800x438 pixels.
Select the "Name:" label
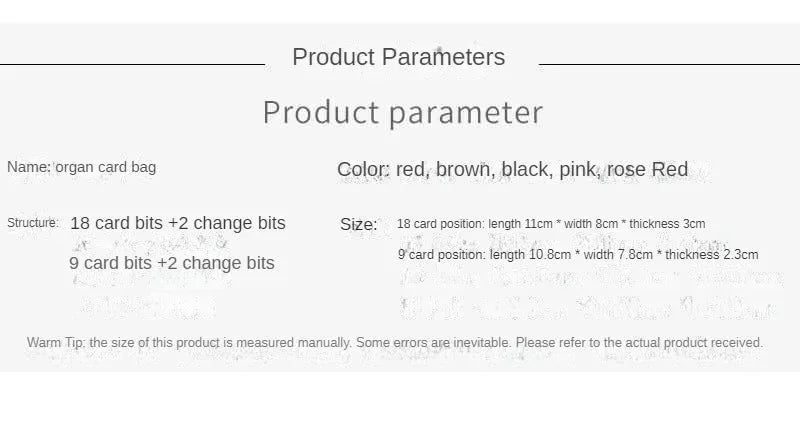pyautogui.click(x=28, y=167)
